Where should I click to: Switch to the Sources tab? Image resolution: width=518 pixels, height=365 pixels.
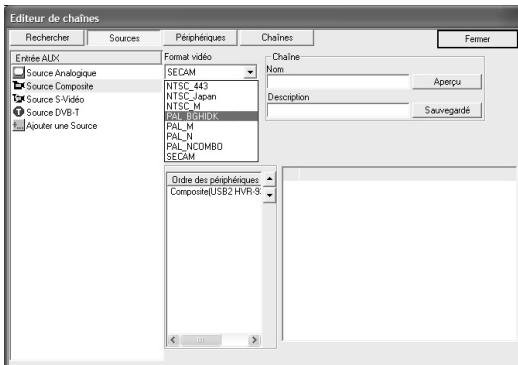(124, 38)
